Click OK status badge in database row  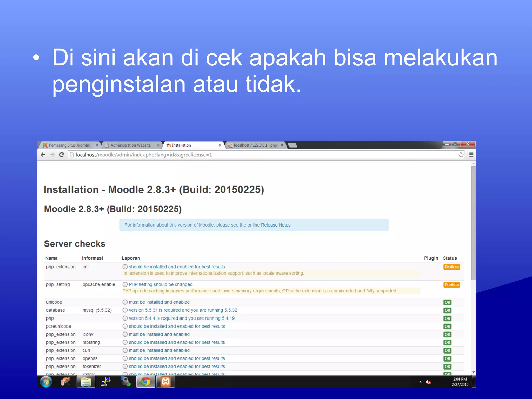(447, 310)
